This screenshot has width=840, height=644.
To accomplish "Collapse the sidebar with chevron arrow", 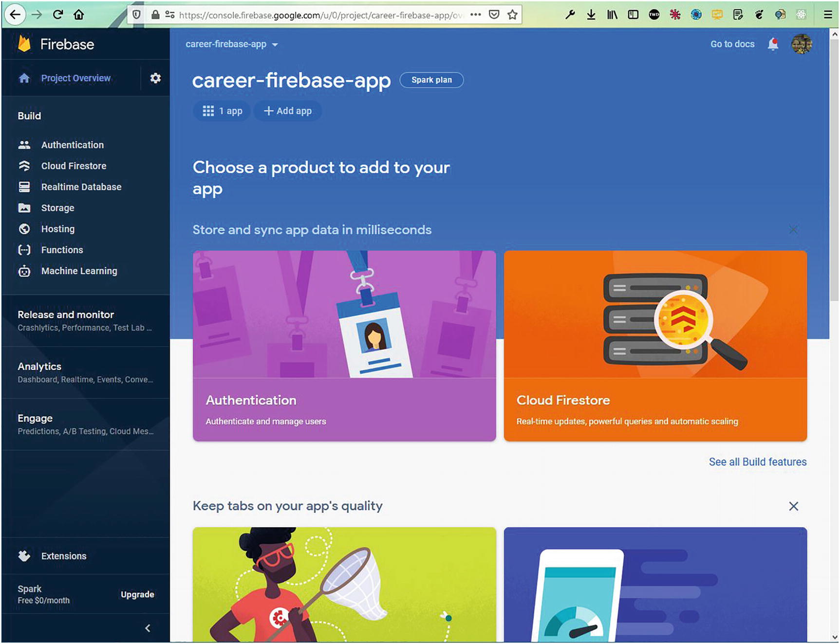I will pyautogui.click(x=148, y=628).
